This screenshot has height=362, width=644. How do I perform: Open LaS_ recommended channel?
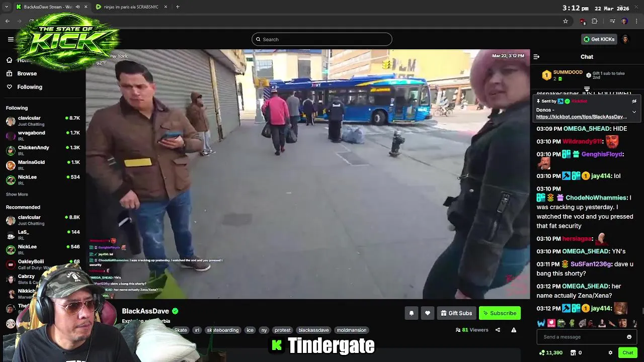tap(43, 235)
